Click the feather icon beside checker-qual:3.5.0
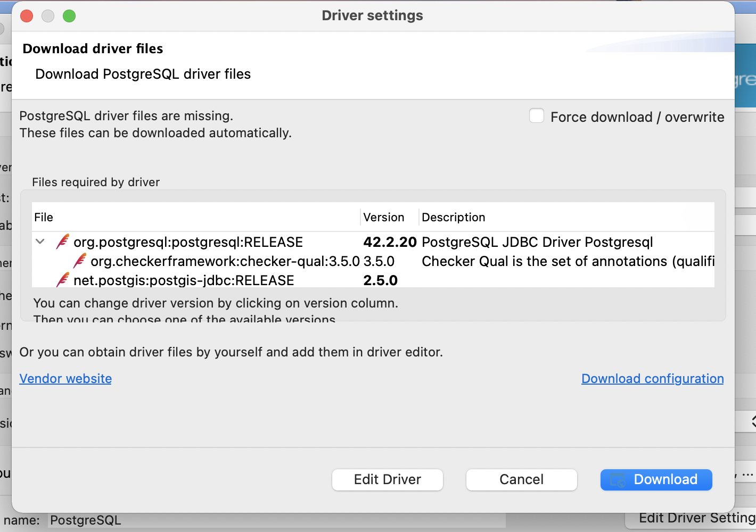The height and width of the screenshot is (532, 756). pyautogui.click(x=80, y=261)
